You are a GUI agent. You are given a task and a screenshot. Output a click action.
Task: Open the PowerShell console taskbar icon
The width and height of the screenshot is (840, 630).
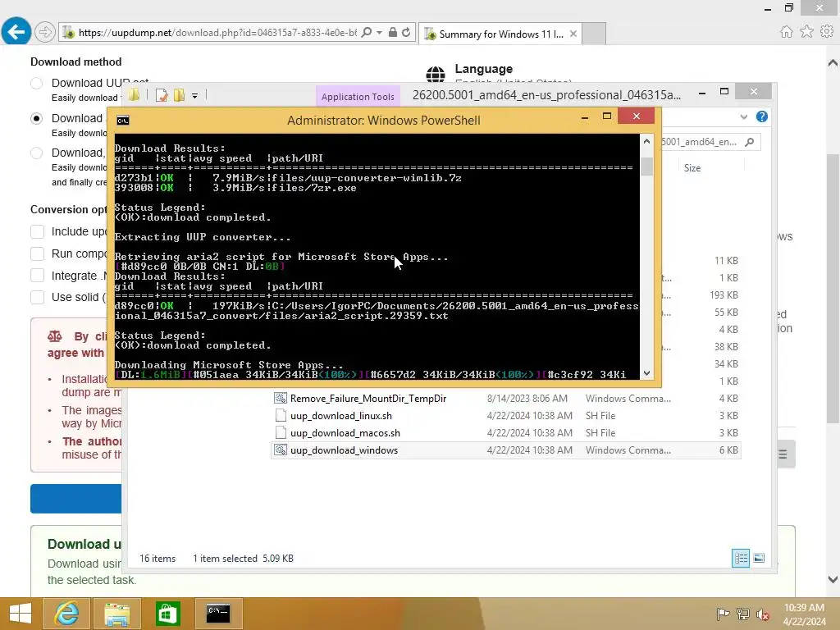(x=218, y=614)
